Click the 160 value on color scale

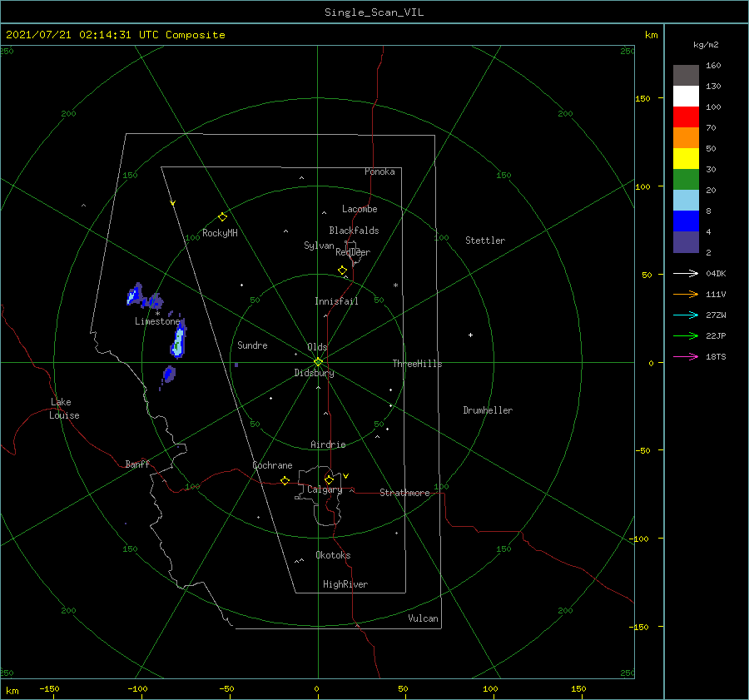click(713, 66)
